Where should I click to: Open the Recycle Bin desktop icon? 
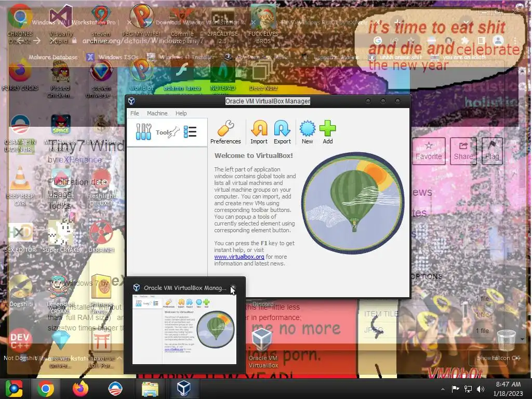coord(506,340)
